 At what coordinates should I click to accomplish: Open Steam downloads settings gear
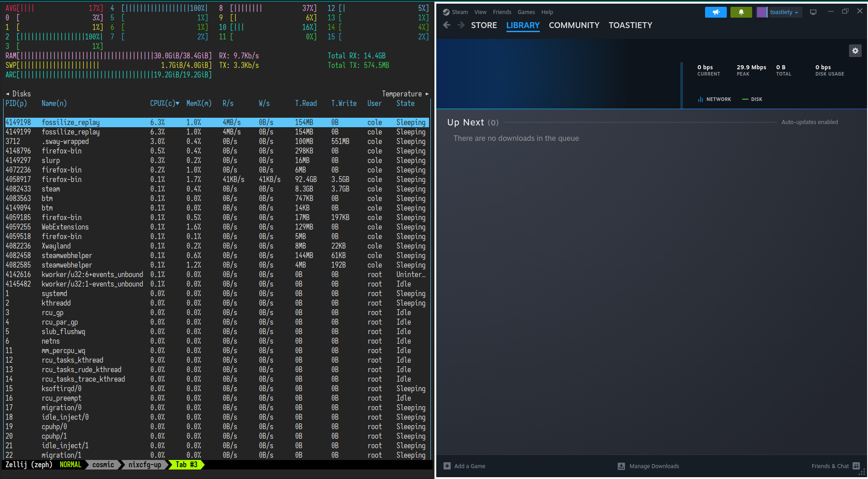[855, 51]
